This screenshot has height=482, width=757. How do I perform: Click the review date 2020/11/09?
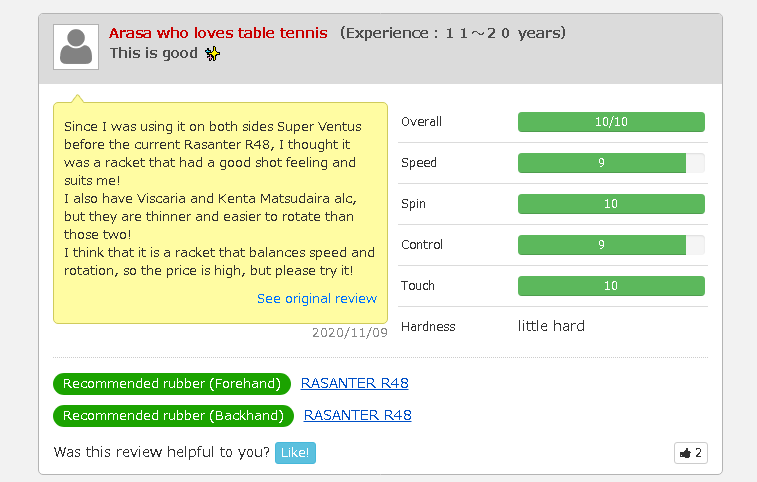click(x=349, y=332)
